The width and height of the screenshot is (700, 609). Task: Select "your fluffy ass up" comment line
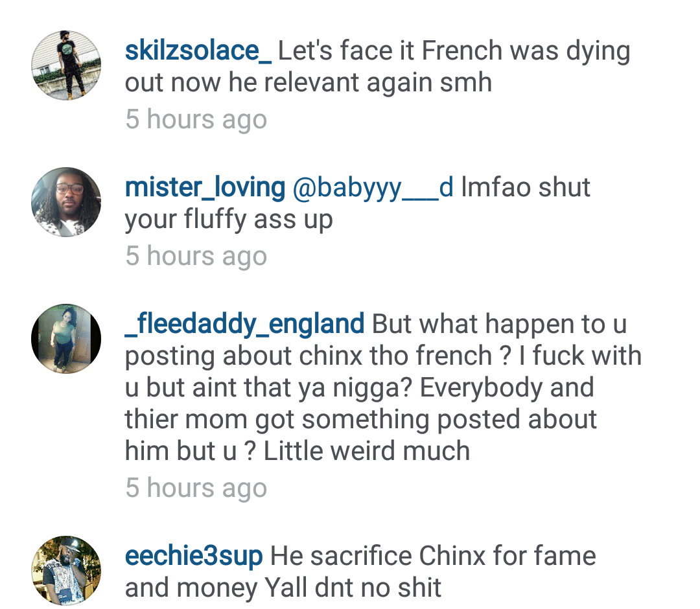point(229,220)
